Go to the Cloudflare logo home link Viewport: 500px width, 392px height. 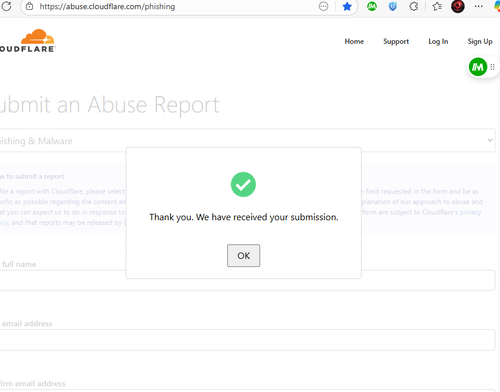point(28,41)
